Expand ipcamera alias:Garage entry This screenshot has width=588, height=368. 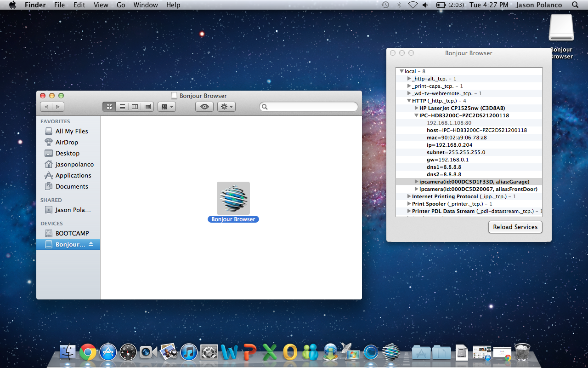416,182
